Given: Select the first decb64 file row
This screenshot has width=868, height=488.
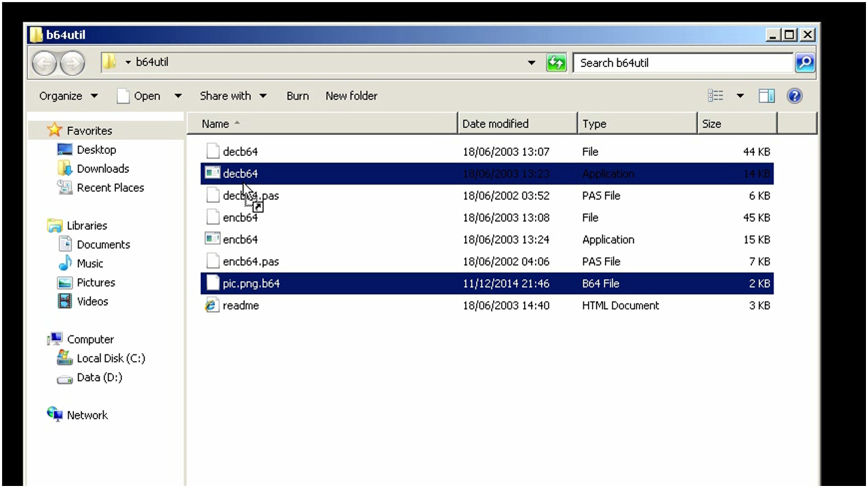Looking at the screenshot, I should tap(487, 152).
